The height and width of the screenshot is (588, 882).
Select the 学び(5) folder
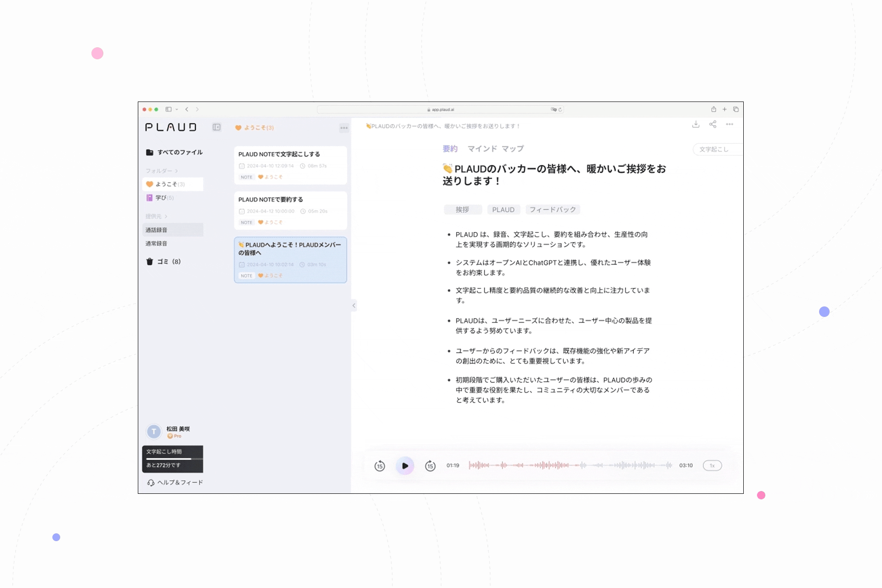160,198
